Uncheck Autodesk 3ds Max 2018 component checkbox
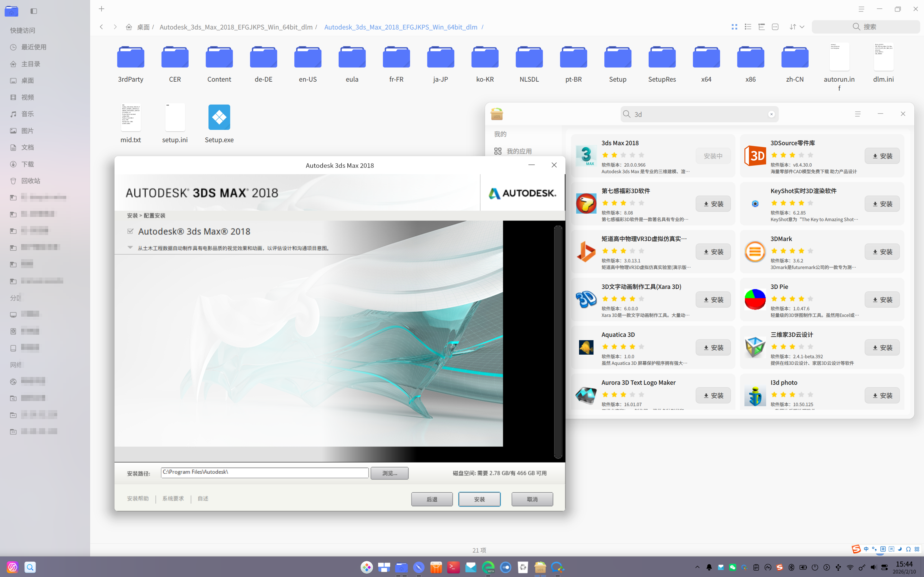This screenshot has height=577, width=924. [x=130, y=231]
